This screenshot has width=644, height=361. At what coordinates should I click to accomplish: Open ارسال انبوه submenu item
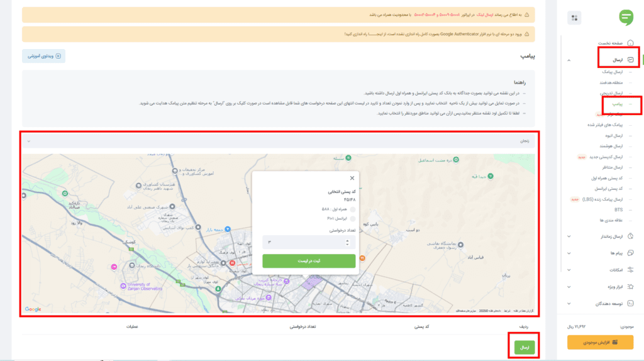(614, 135)
